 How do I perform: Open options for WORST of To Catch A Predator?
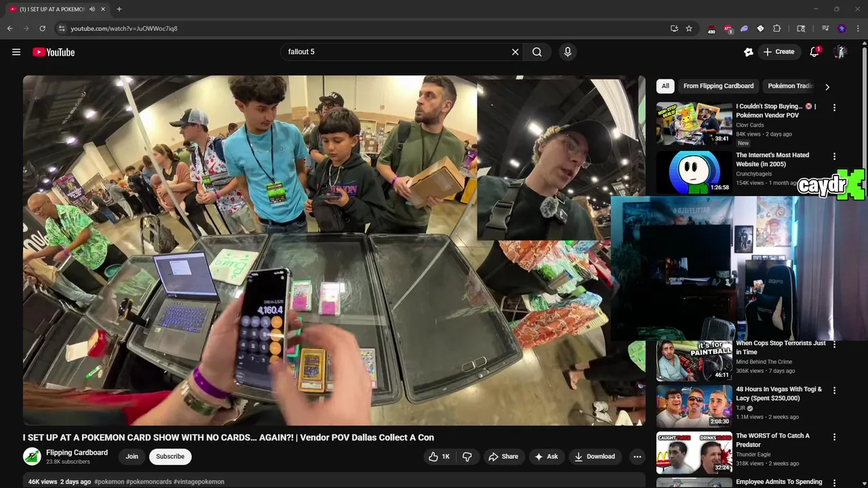(834, 437)
